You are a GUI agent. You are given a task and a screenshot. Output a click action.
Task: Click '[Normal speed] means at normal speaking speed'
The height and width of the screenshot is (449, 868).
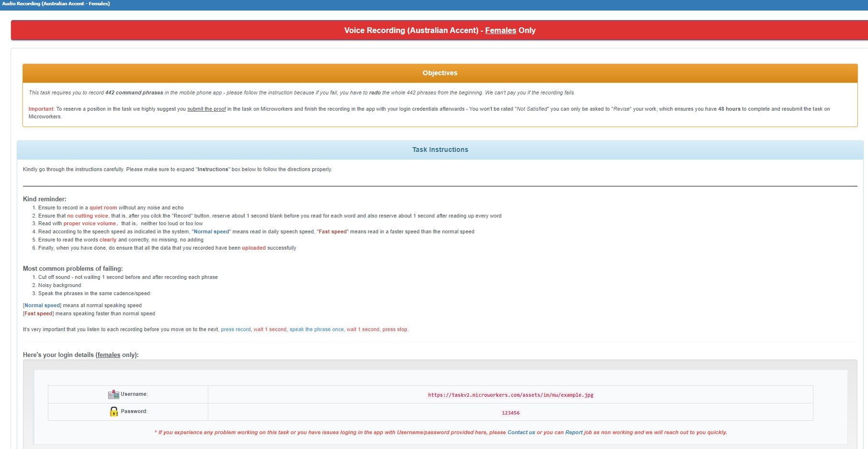[82, 305]
